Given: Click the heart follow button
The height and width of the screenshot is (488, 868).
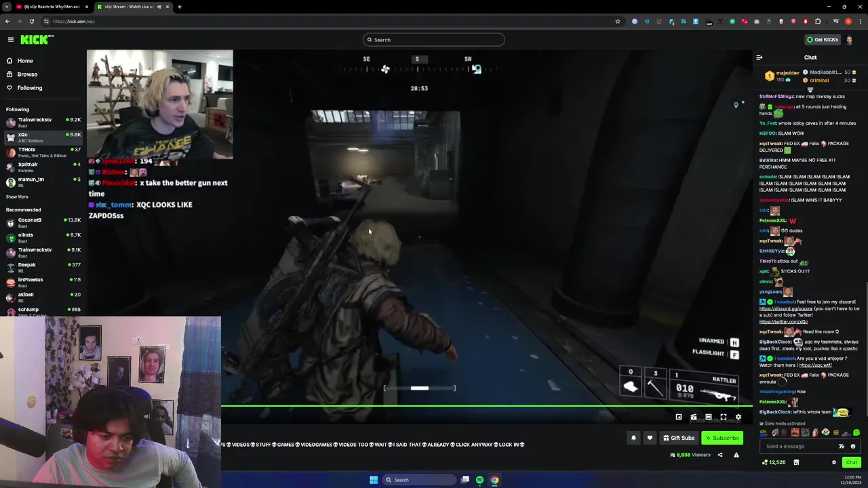Looking at the screenshot, I should point(650,438).
